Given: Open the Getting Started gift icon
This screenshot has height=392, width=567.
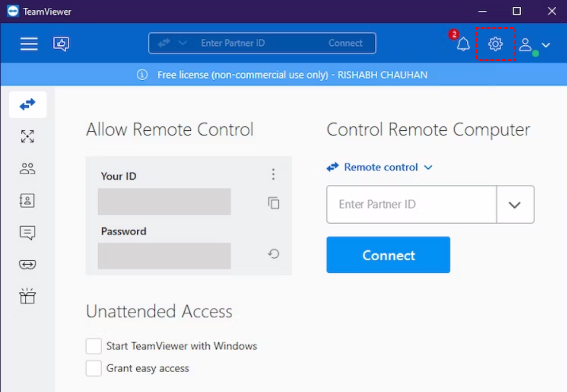Looking at the screenshot, I should click(x=27, y=296).
